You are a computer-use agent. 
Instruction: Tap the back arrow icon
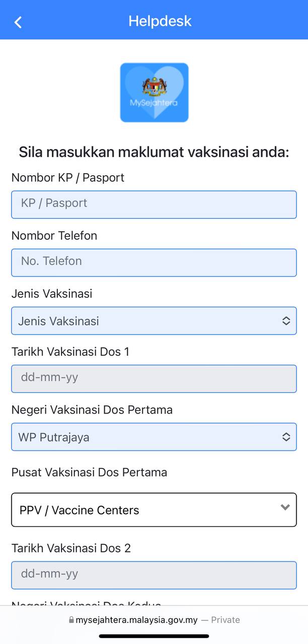point(18,22)
